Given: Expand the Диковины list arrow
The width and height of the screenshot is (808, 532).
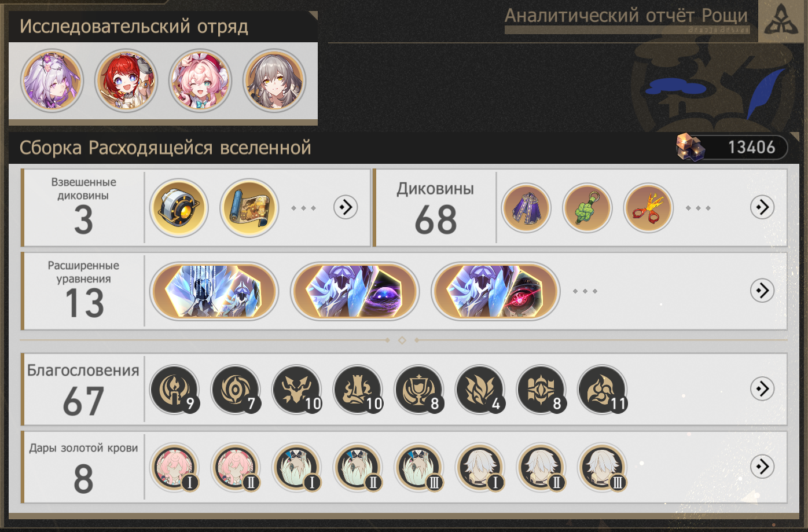Looking at the screenshot, I should (x=762, y=207).
